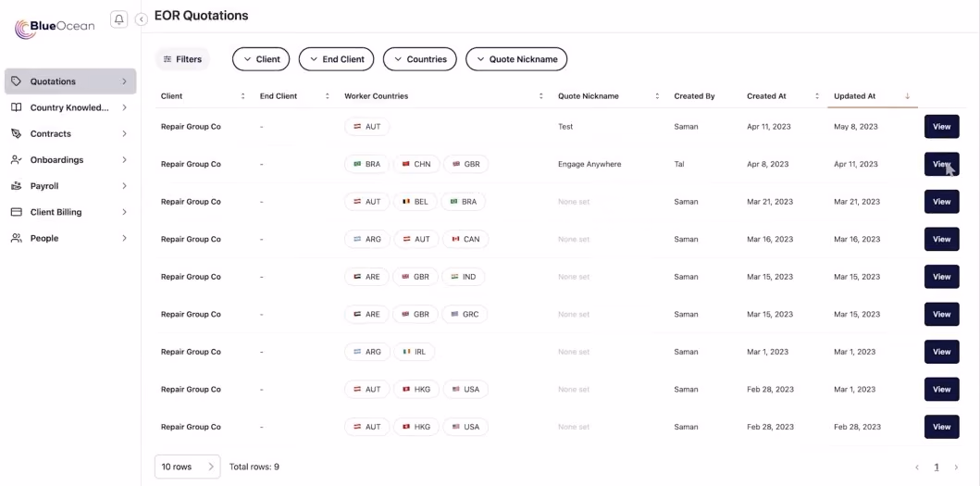Go to the previous page arrow

click(x=917, y=467)
